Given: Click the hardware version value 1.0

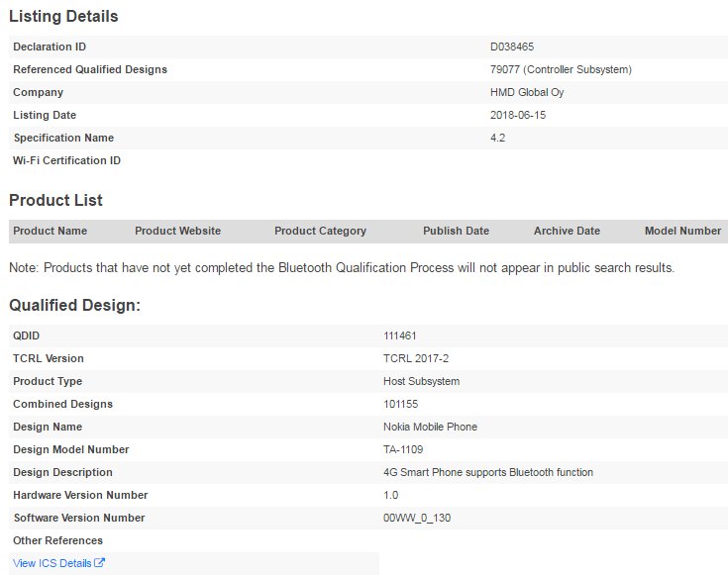Looking at the screenshot, I should [x=391, y=495].
